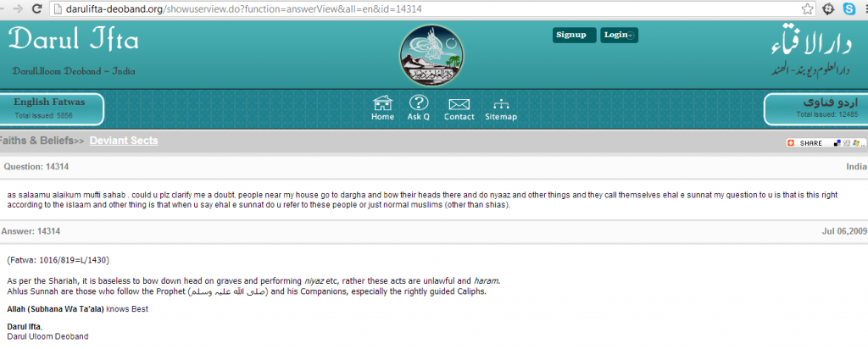The width and height of the screenshot is (868, 349).
Task: Click 'Allah (Subhana Wa Ta'ala) knows Best' line
Action: (77, 309)
